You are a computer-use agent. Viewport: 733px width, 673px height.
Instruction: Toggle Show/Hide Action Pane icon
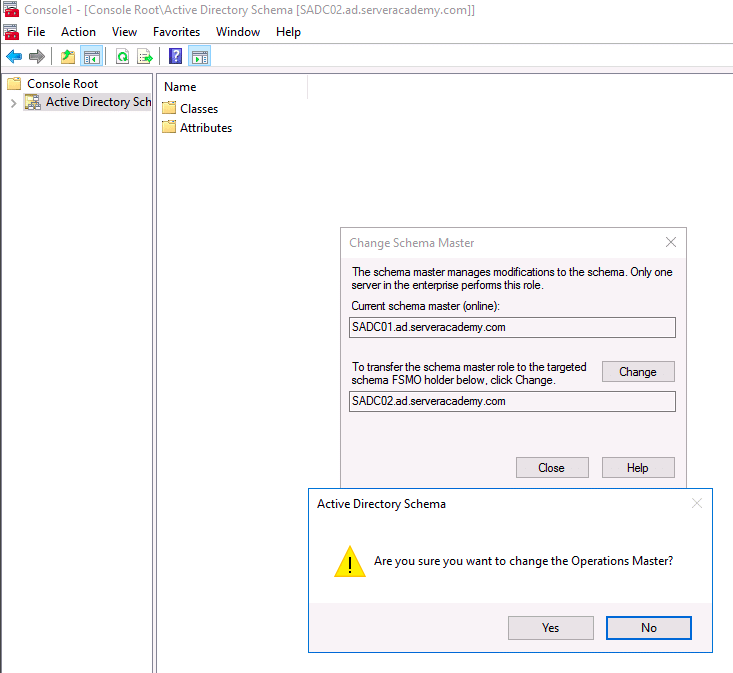[x=199, y=56]
